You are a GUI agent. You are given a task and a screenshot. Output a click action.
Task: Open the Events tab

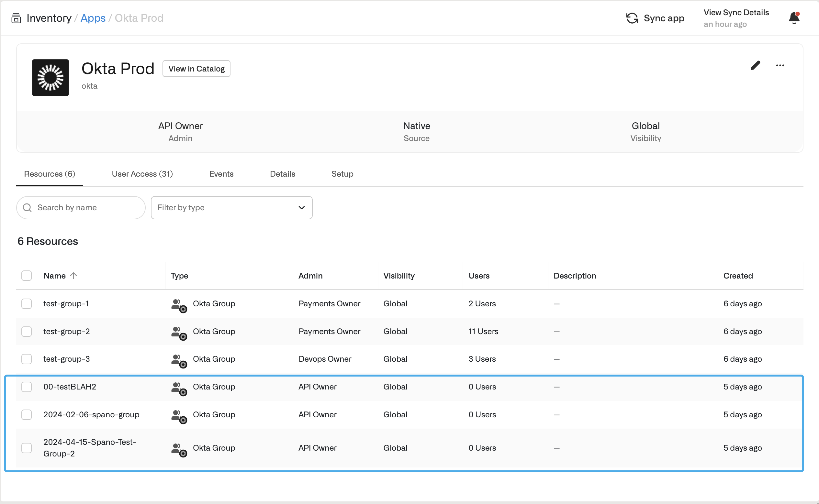pos(221,174)
